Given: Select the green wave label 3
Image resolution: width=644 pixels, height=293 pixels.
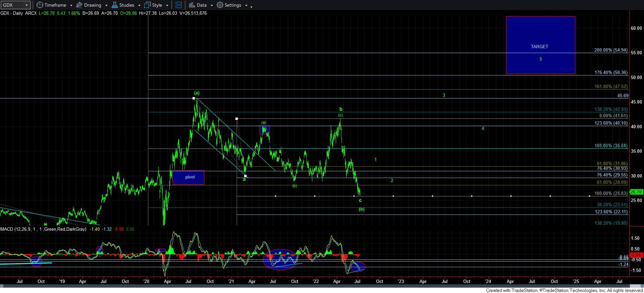Looking at the screenshot, I should pyautogui.click(x=444, y=95).
